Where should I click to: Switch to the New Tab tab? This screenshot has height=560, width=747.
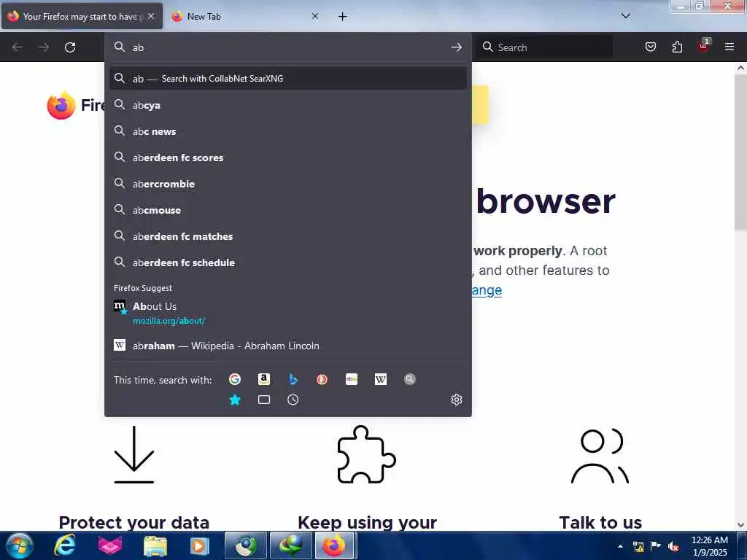coord(245,16)
